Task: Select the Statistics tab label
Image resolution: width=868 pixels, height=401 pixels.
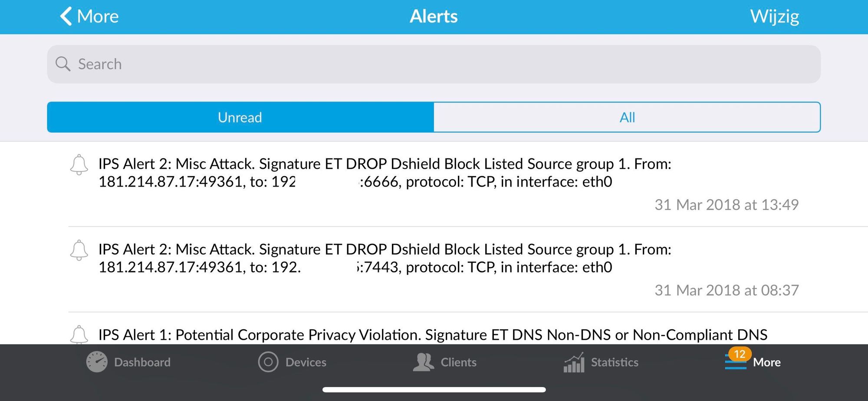Action: click(615, 362)
